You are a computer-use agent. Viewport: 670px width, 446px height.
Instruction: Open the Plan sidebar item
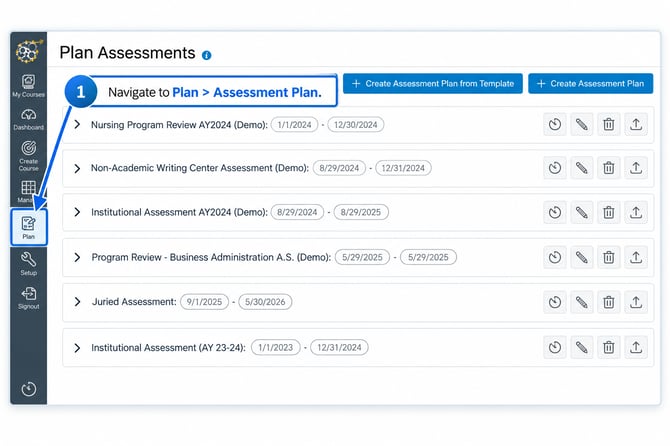[29, 227]
